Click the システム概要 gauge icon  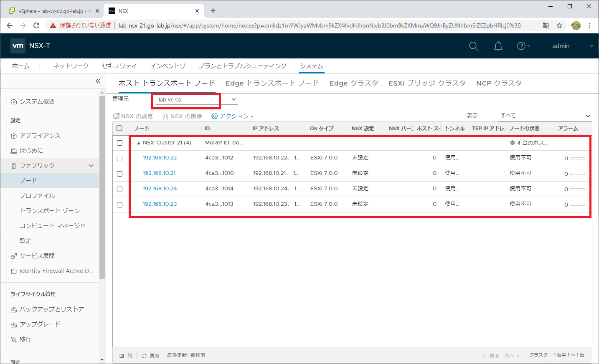click(x=14, y=102)
